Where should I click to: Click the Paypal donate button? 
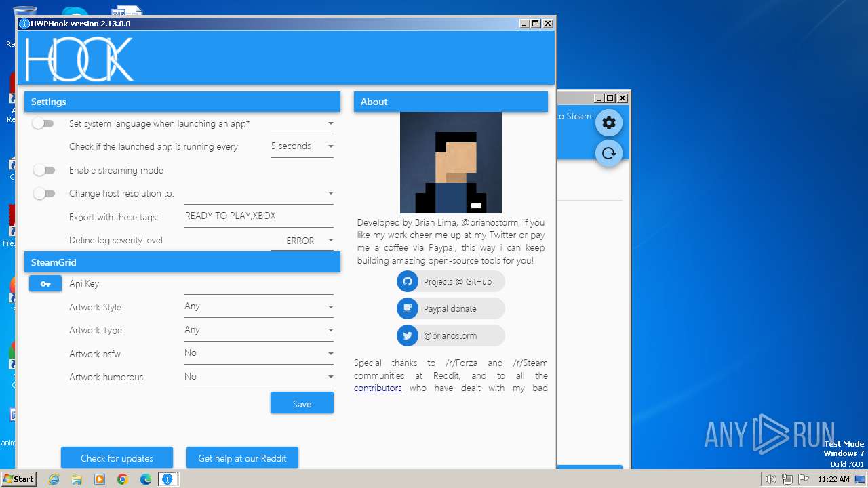coord(451,309)
